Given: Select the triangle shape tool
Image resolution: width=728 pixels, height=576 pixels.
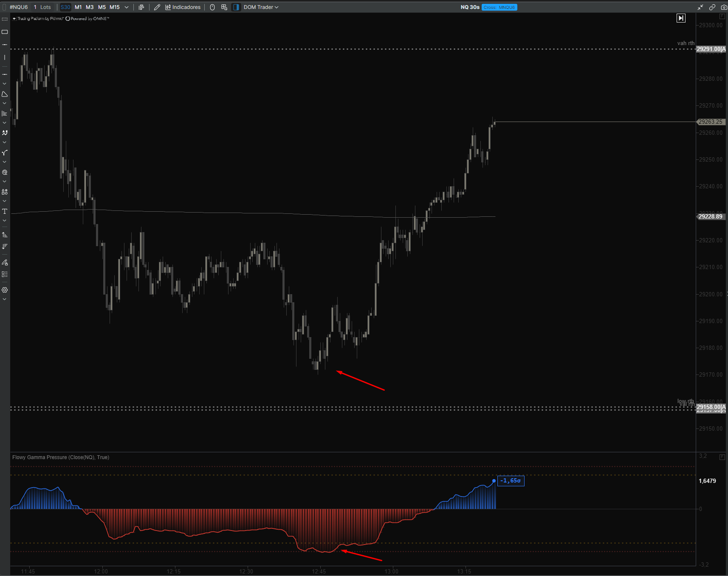Looking at the screenshot, I should click(5, 94).
